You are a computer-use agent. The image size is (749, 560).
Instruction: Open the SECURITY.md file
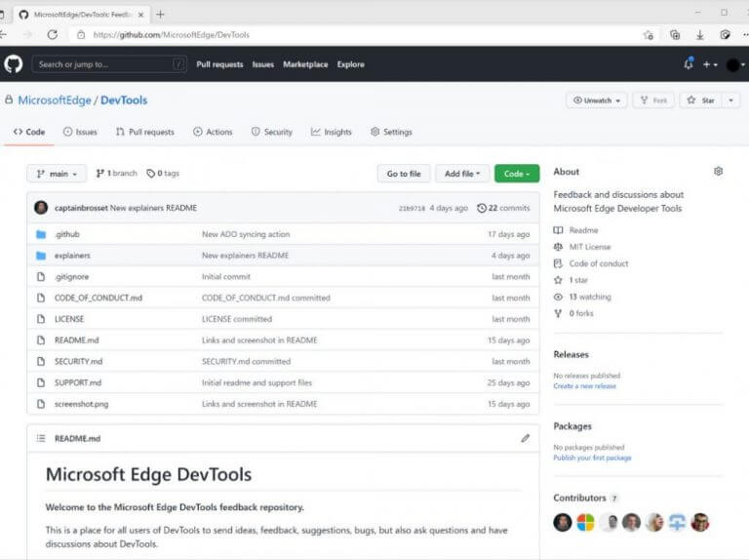tap(78, 362)
